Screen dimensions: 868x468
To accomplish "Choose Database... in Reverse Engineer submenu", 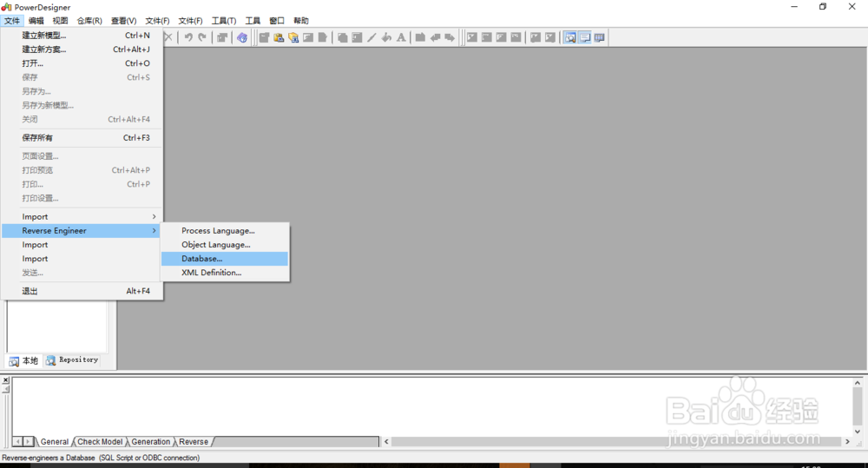I will 225,259.
